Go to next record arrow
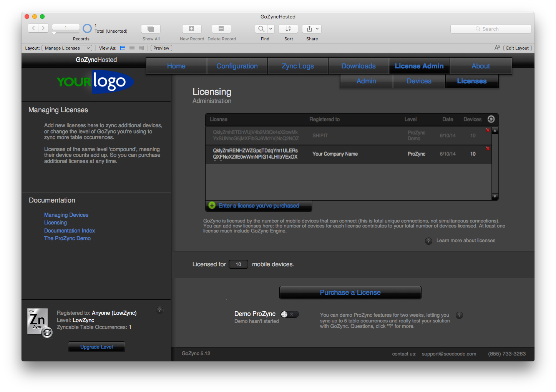The image size is (556, 392). 43,28
